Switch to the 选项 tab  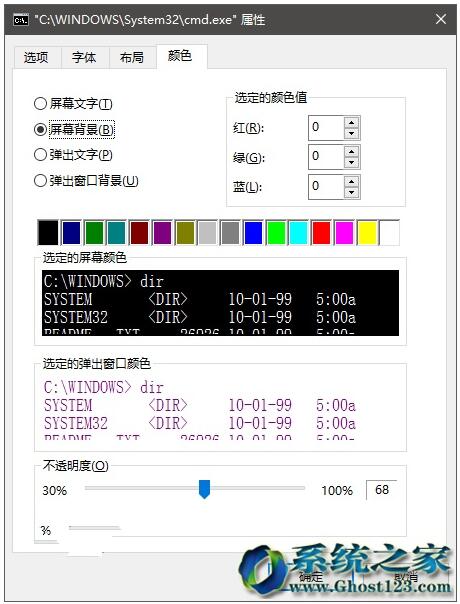point(37,58)
